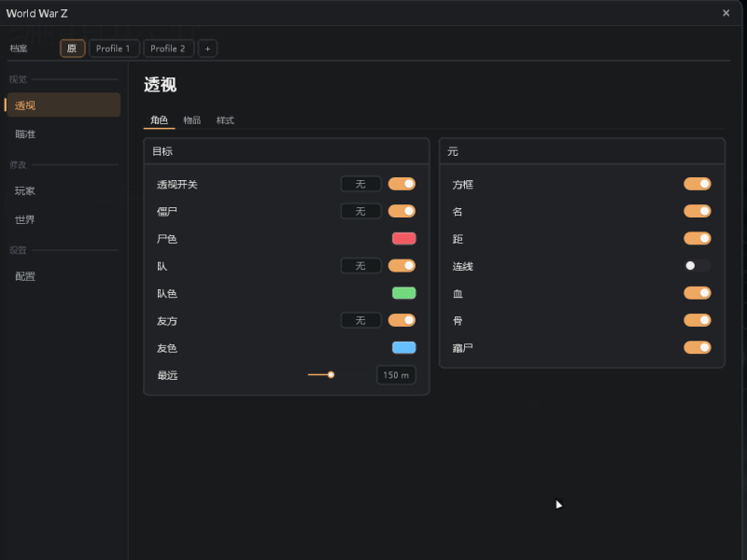The height and width of the screenshot is (560, 747).
Task: Select the 角色 tab
Action: [159, 120]
